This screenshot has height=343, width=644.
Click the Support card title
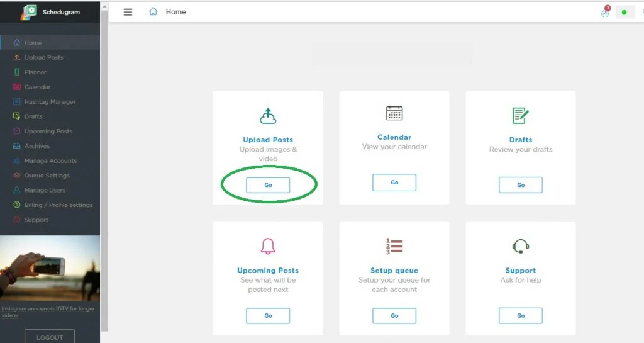(x=520, y=270)
